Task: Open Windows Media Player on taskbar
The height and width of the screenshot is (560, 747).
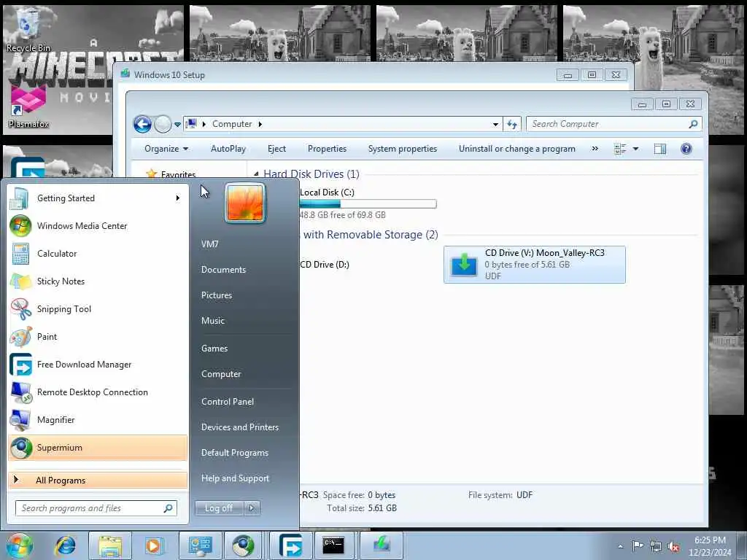Action: [x=154, y=545]
